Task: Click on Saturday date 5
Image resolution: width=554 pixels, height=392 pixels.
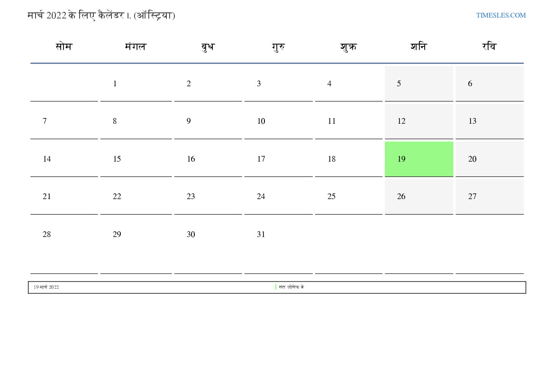Action: coord(418,84)
